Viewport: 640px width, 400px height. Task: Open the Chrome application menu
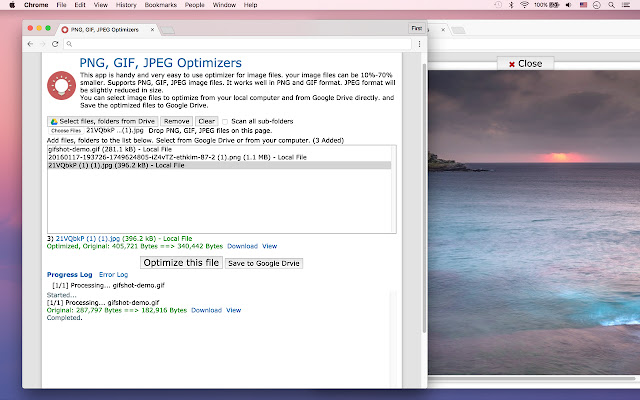coord(36,5)
